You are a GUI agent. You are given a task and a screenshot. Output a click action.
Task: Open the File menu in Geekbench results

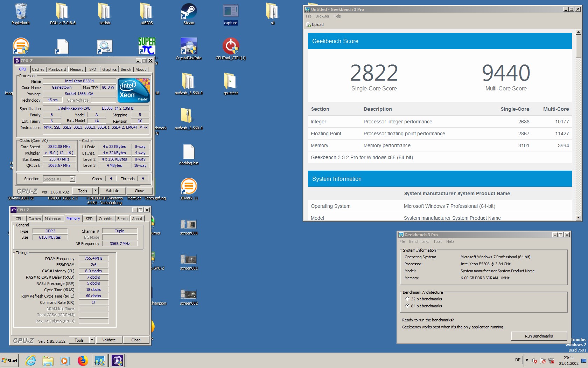point(309,16)
